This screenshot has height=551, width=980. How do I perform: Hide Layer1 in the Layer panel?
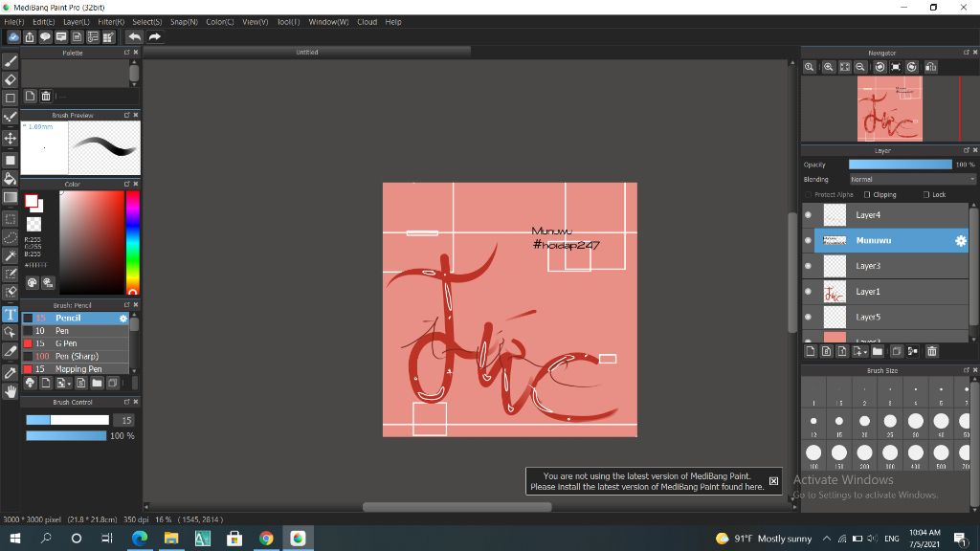[808, 292]
